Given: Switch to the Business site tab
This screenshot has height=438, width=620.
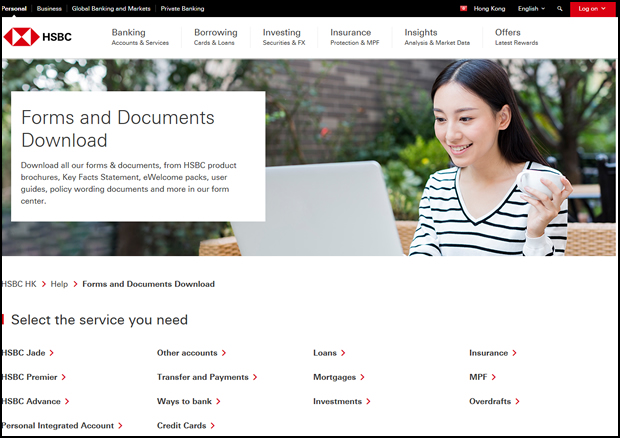Looking at the screenshot, I should (x=49, y=8).
